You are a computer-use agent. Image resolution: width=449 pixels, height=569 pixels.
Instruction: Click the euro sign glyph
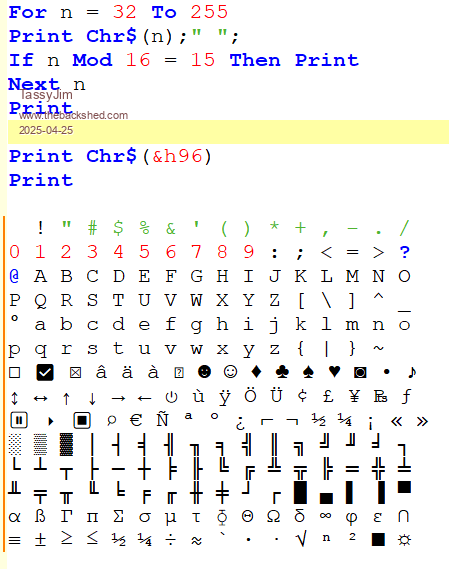[x=136, y=420]
